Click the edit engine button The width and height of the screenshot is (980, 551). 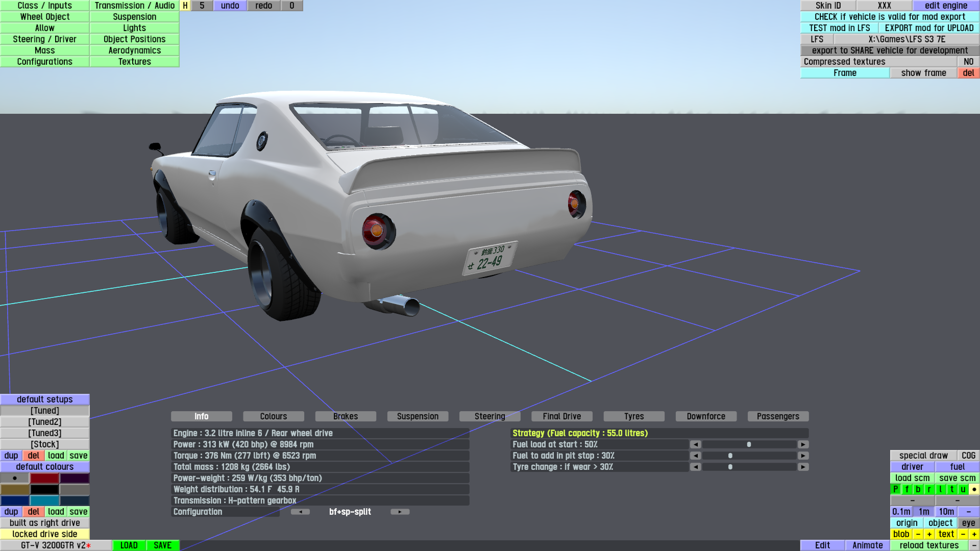point(946,6)
